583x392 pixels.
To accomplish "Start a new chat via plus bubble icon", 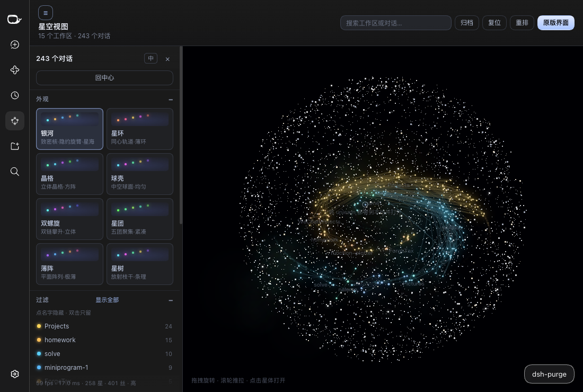I will (x=14, y=44).
